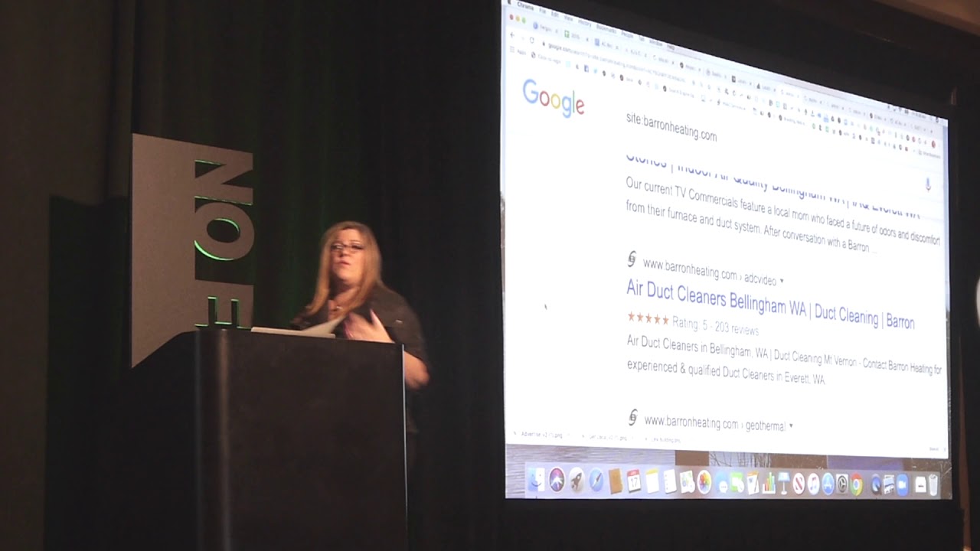Reload the page with refresh icon

pos(532,40)
